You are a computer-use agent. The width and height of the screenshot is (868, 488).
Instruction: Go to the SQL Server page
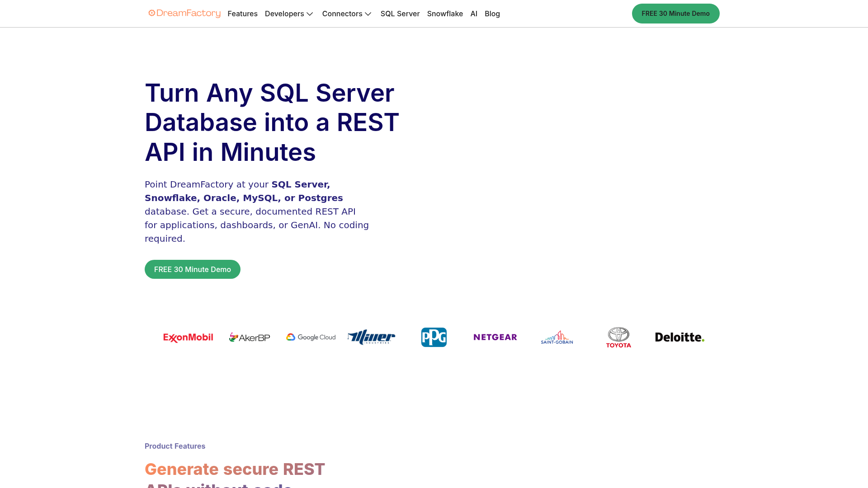point(400,14)
